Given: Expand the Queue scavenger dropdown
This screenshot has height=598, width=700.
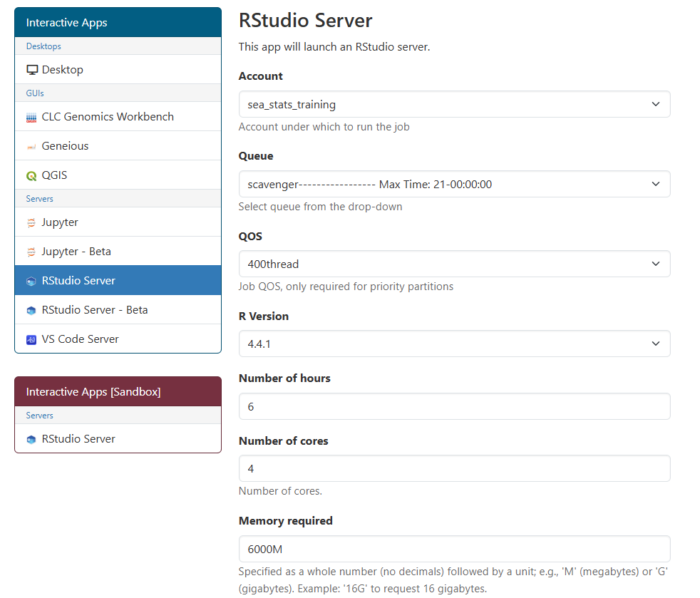Looking at the screenshot, I should point(455,185).
